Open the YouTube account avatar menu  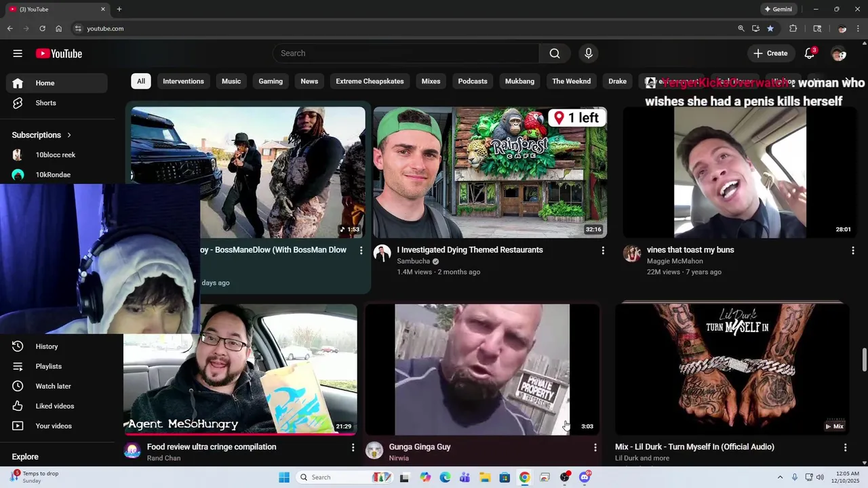click(x=839, y=54)
